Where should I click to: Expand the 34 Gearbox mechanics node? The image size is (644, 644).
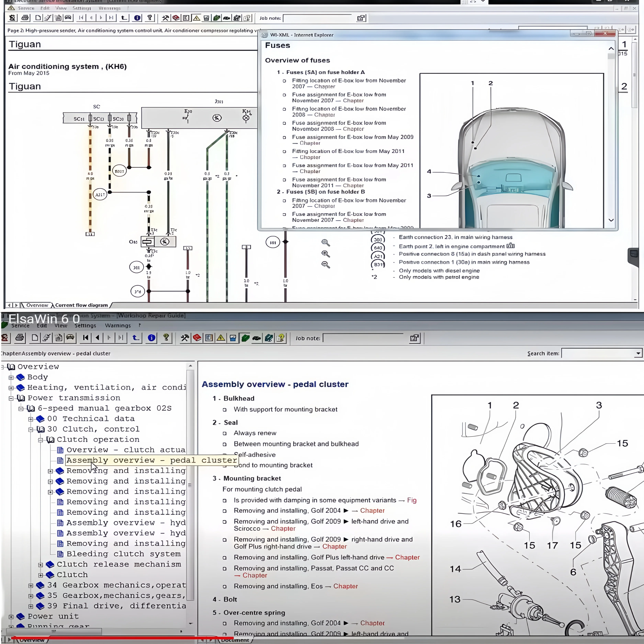(x=31, y=585)
